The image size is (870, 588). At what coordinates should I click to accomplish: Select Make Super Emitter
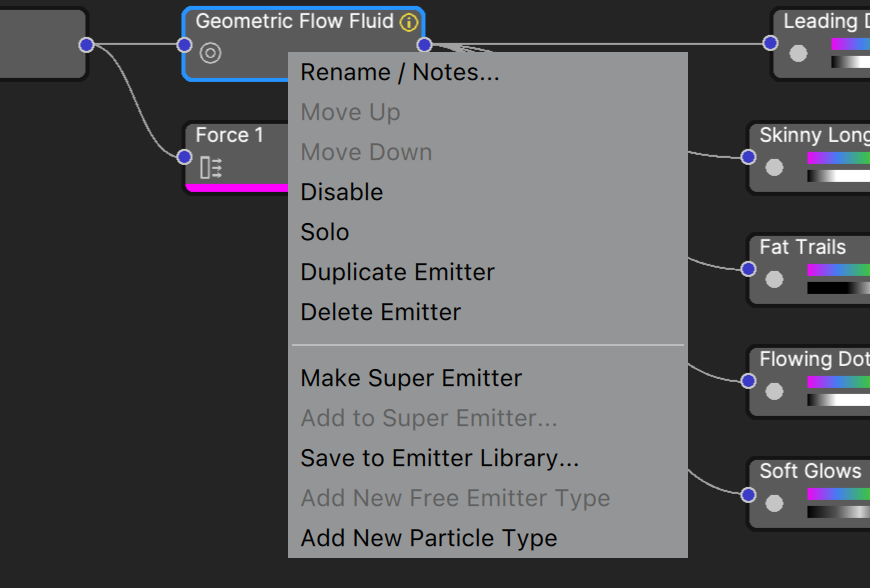(411, 378)
